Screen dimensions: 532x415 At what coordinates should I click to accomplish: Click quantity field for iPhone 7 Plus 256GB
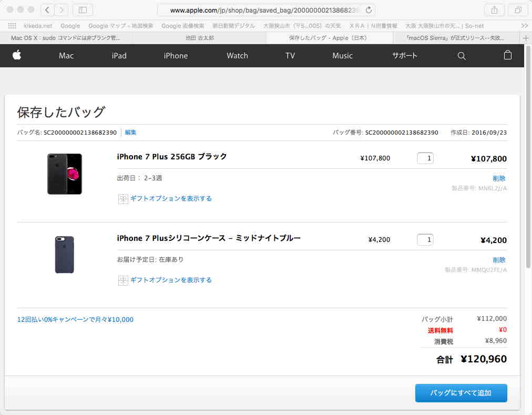coord(425,158)
